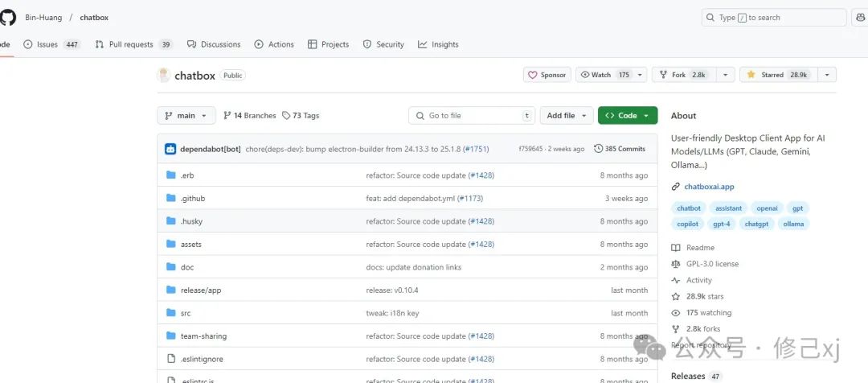
Task: Open the dependabot[bot] author link
Action: point(211,149)
